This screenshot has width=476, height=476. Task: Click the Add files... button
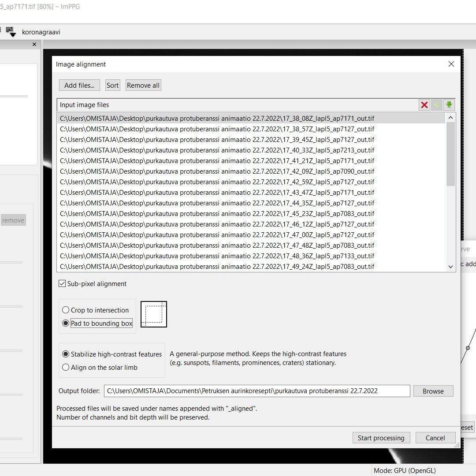[79, 86]
